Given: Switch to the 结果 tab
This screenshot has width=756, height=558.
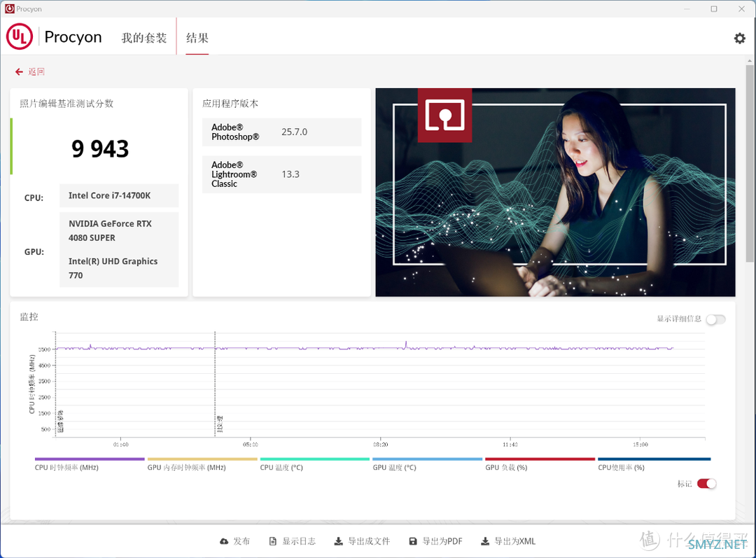Looking at the screenshot, I should tap(197, 38).
